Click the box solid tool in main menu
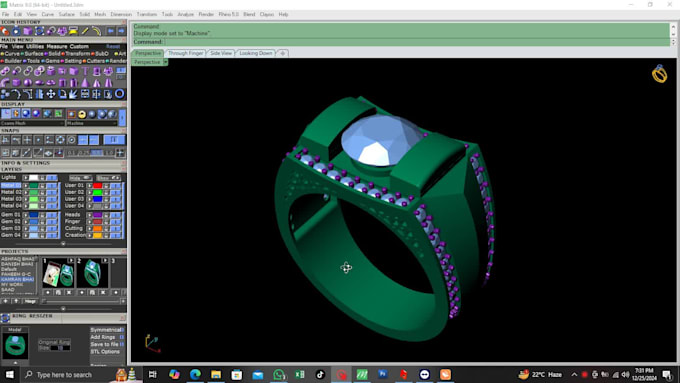The height and width of the screenshot is (383, 680). pos(16,82)
